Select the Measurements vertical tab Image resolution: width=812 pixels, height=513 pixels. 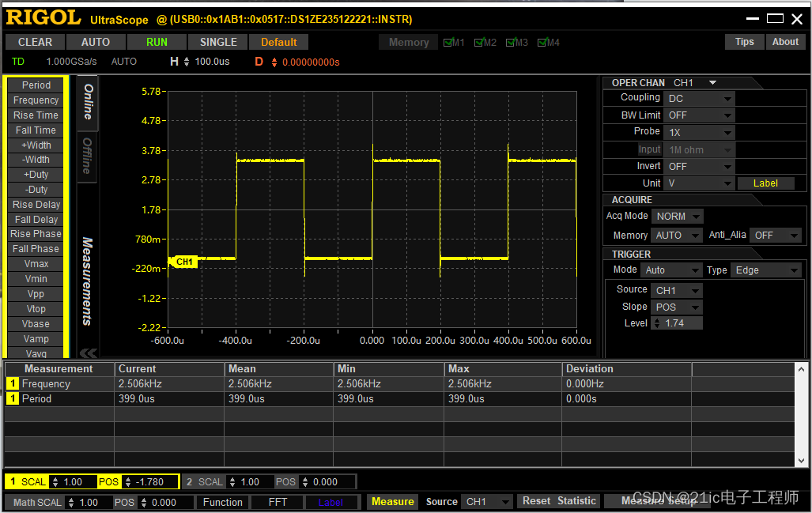click(87, 281)
